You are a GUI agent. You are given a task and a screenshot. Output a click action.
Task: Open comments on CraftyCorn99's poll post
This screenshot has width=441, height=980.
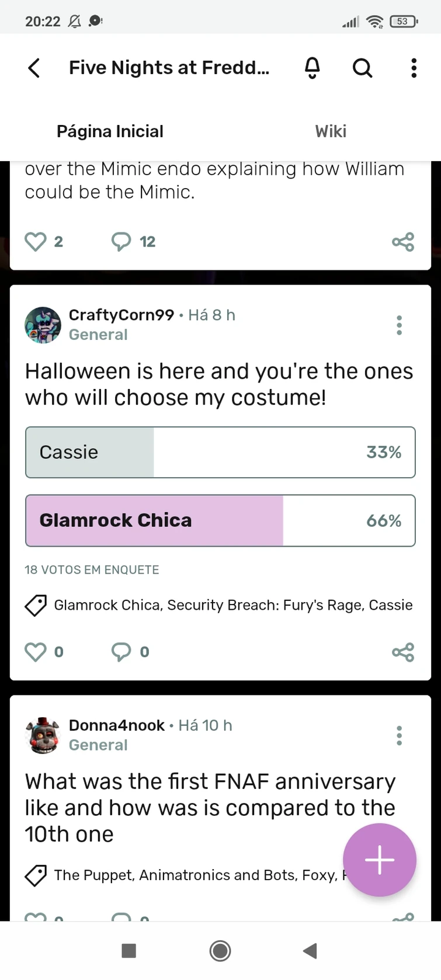pyautogui.click(x=121, y=652)
